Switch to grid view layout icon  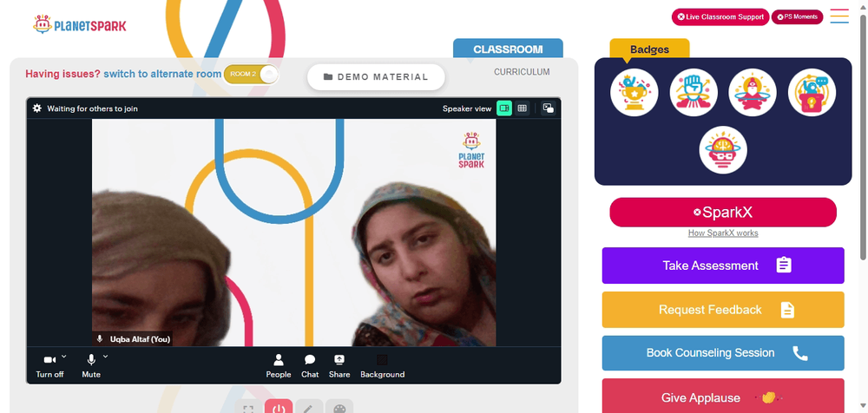(522, 108)
